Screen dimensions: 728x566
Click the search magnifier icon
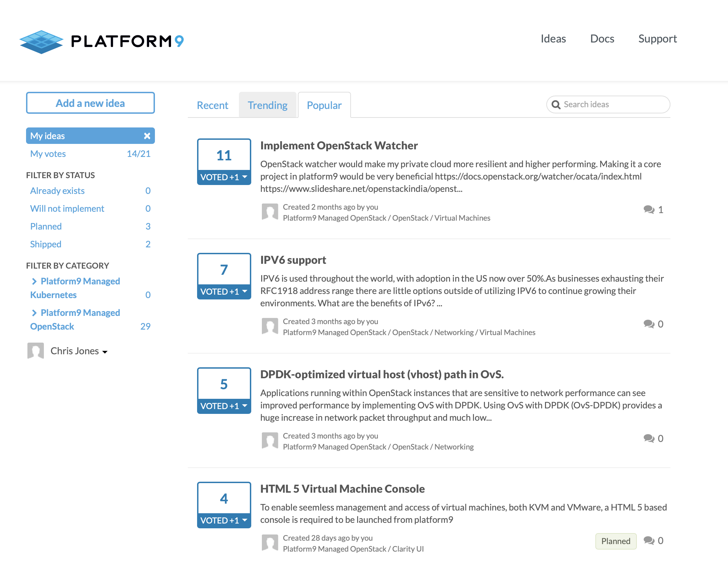coord(556,105)
